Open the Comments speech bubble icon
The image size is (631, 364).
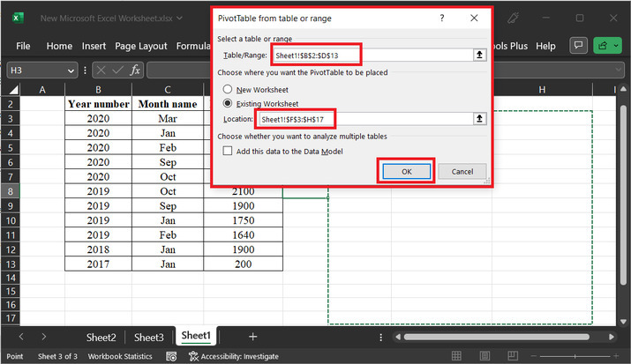578,46
